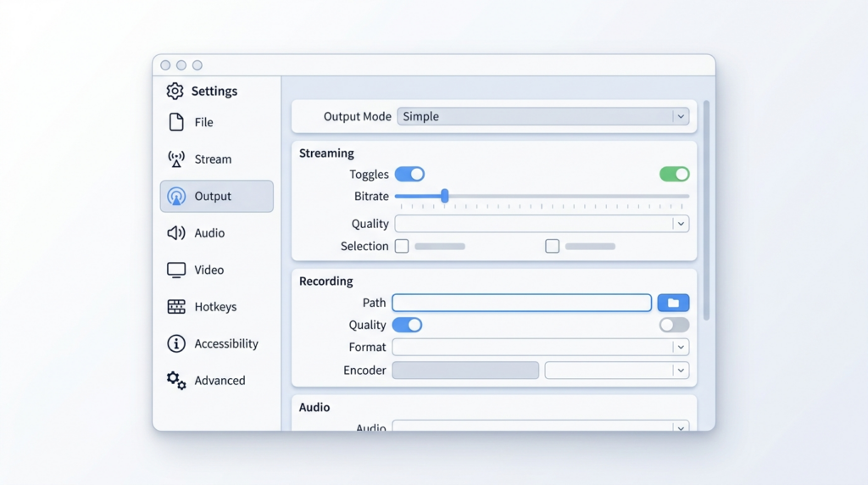Switch to the Hotkeys settings tab
The image size is (868, 485).
click(217, 307)
